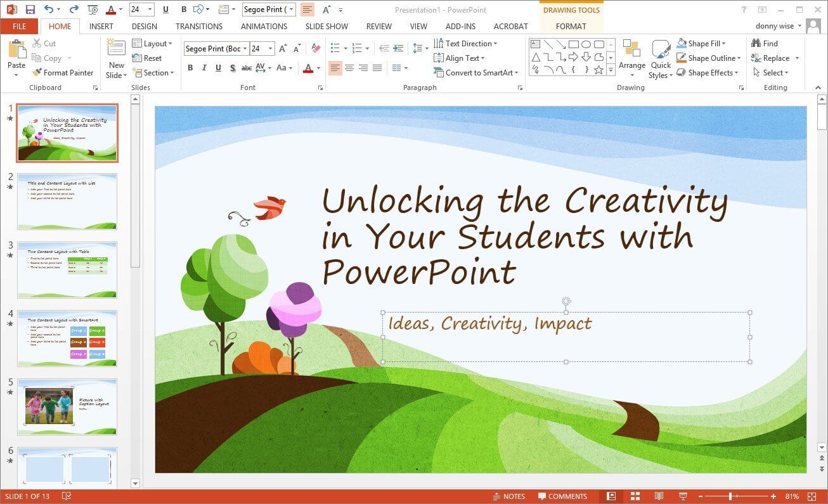Redo the previous action

pos(74,10)
